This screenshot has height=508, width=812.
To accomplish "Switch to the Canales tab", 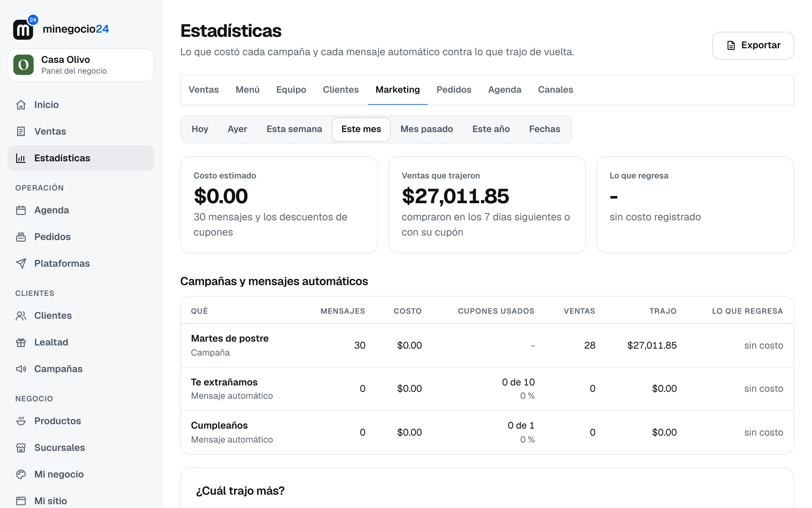I will [x=555, y=90].
